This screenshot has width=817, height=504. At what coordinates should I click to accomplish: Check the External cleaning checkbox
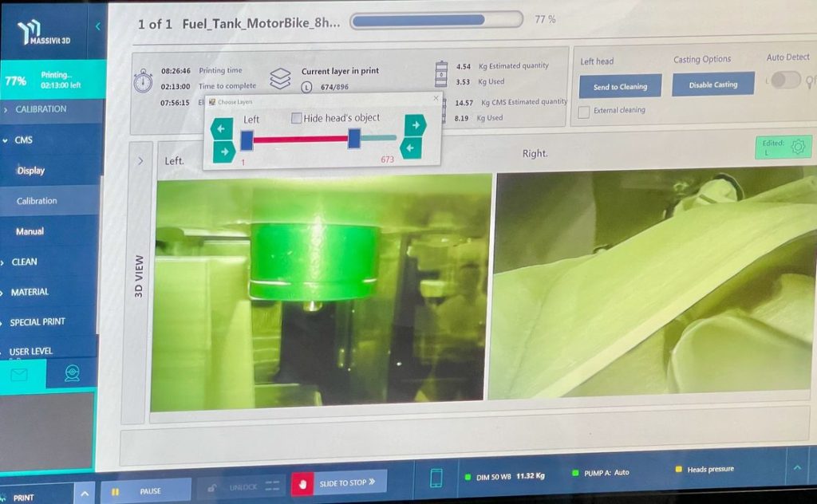pos(583,112)
